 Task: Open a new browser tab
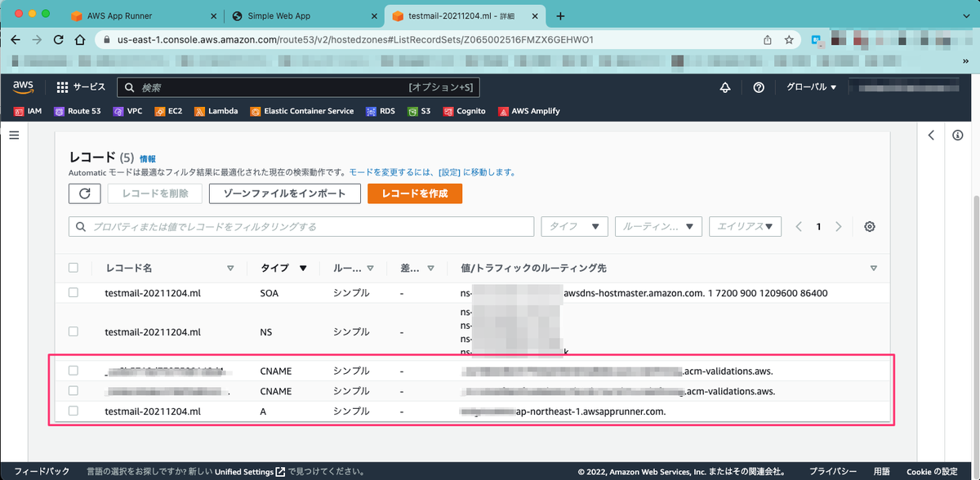tap(560, 16)
